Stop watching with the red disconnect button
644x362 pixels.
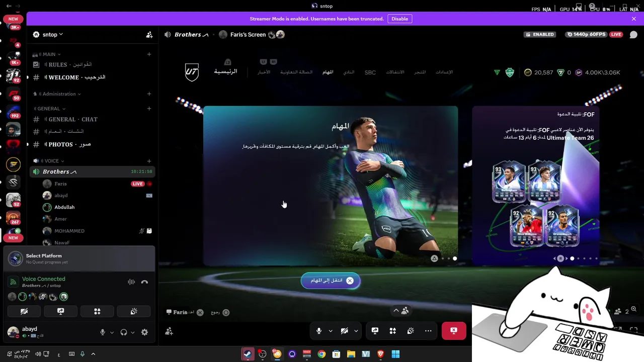pos(454,331)
